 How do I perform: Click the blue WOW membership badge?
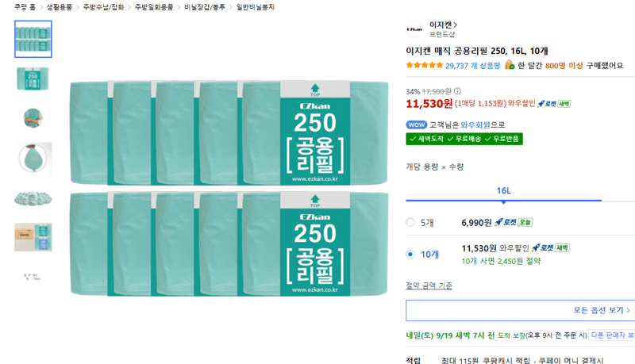click(x=416, y=125)
